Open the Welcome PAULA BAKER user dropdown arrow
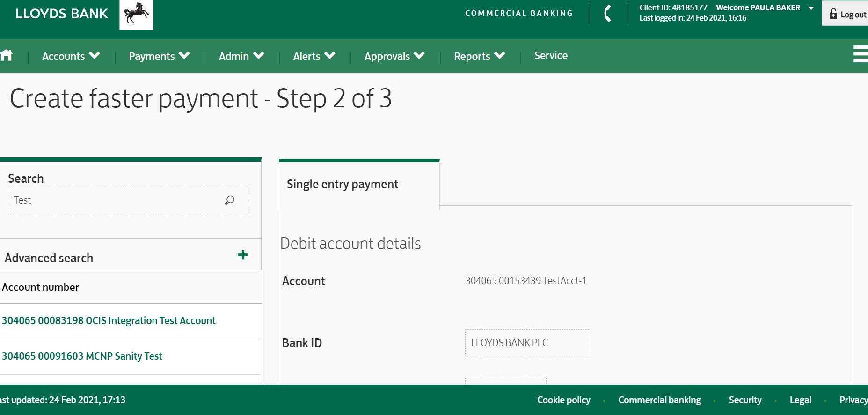Screen dimensions: 868x415 pos(811,8)
